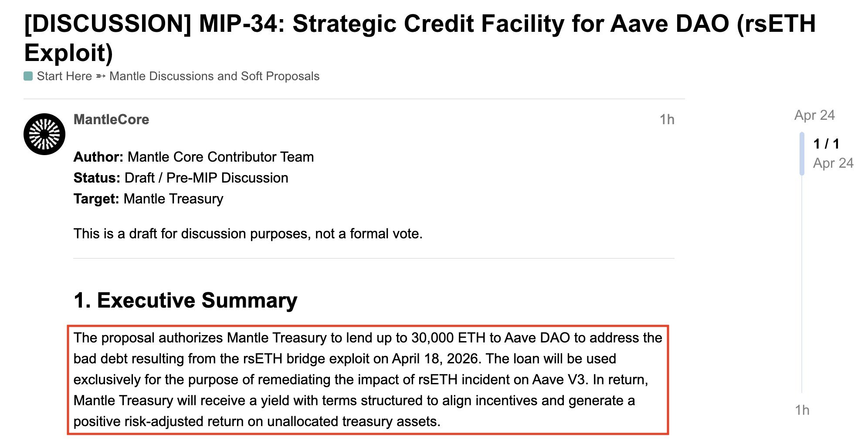
Task: Jump to last reply 1h ago
Action: 802,410
